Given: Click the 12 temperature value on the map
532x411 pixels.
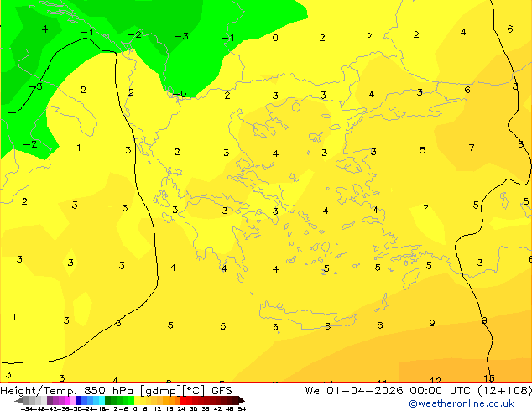Looking at the screenshot, I should (435, 380).
